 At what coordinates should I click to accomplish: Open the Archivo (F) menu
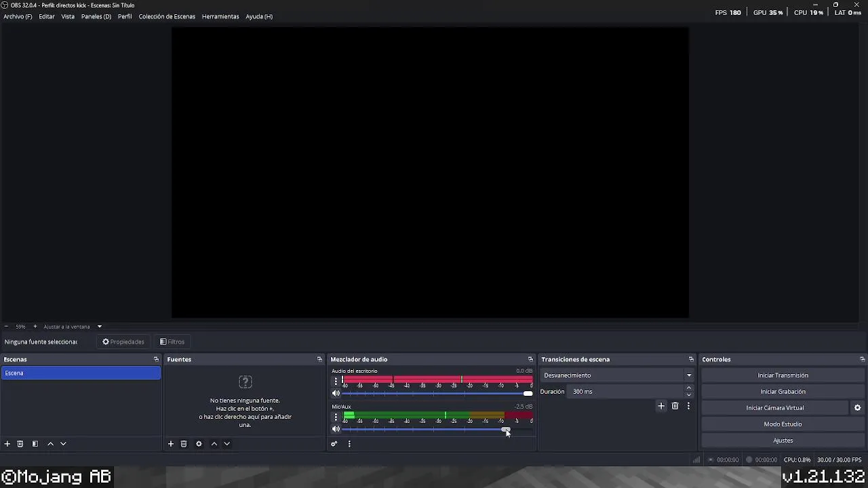point(18,16)
